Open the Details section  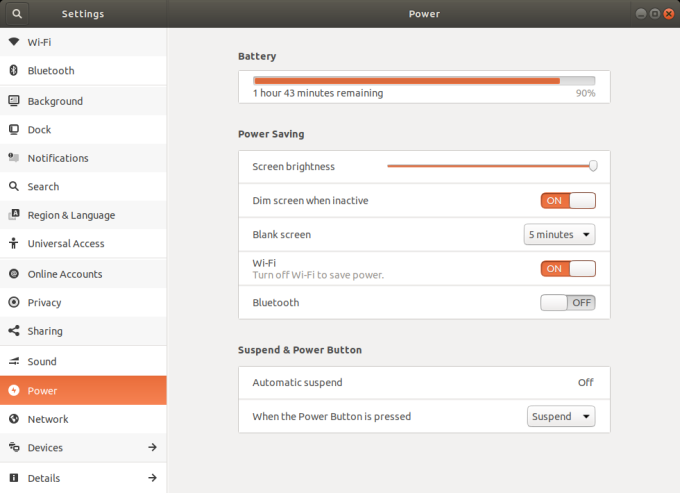pyautogui.click(x=44, y=478)
